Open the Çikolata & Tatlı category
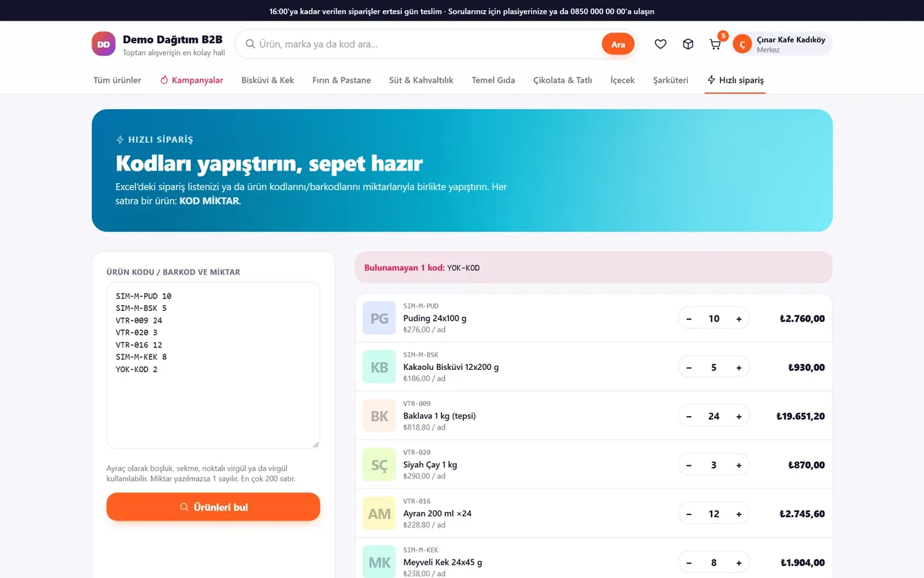This screenshot has width=924, height=578. (x=563, y=80)
